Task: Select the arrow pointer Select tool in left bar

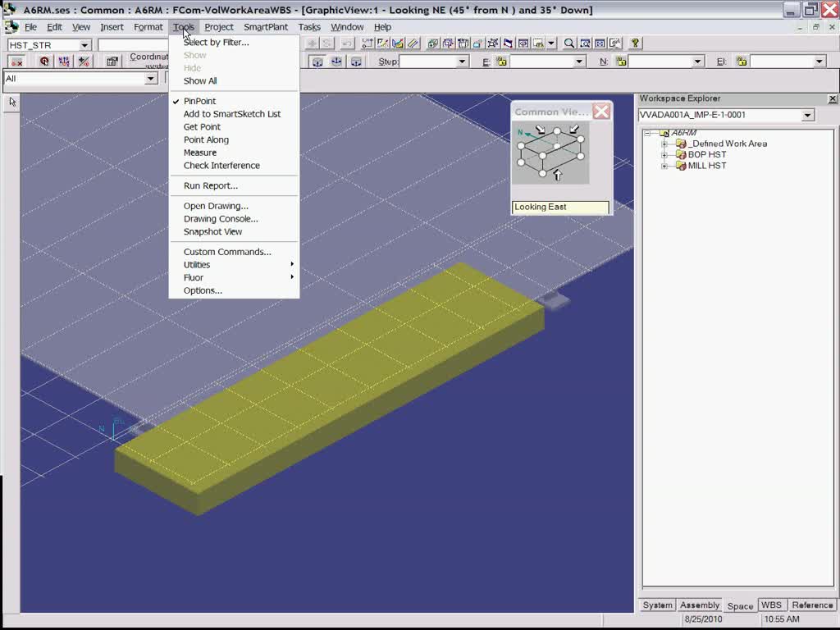Action: 12,102
